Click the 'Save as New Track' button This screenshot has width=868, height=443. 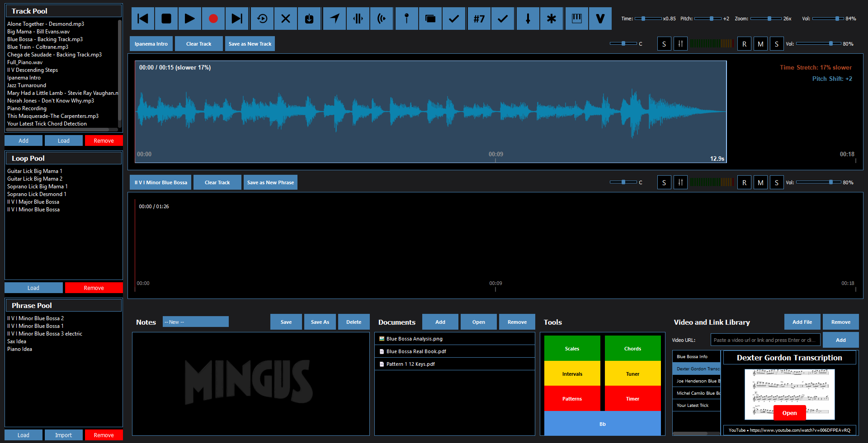click(250, 44)
